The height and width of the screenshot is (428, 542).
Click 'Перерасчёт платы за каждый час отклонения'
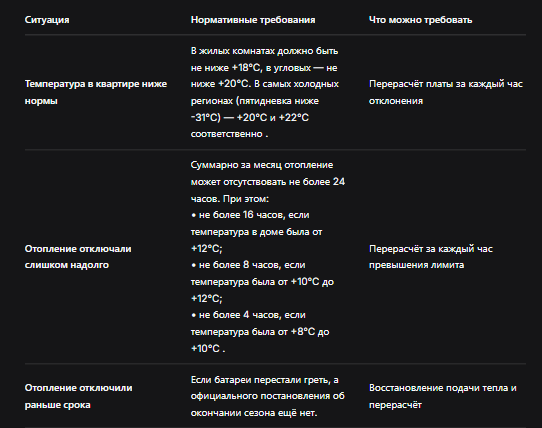(x=446, y=92)
